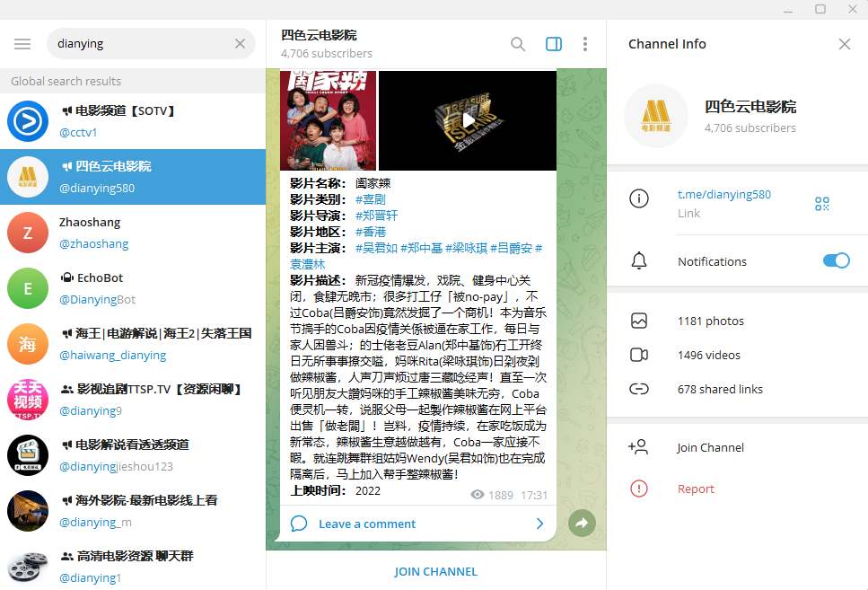Open the 电影频道【SOTV】 search result
This screenshot has height=590, width=868.
point(133,120)
